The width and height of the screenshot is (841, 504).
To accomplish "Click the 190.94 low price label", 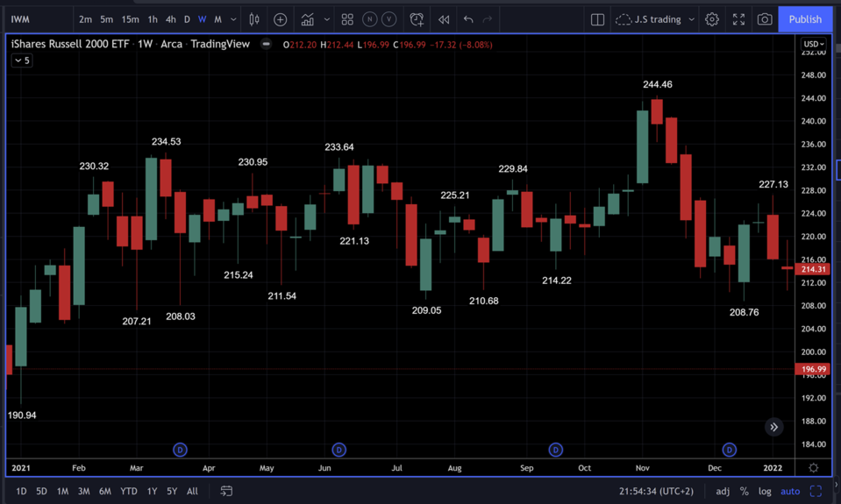I will [x=22, y=415].
